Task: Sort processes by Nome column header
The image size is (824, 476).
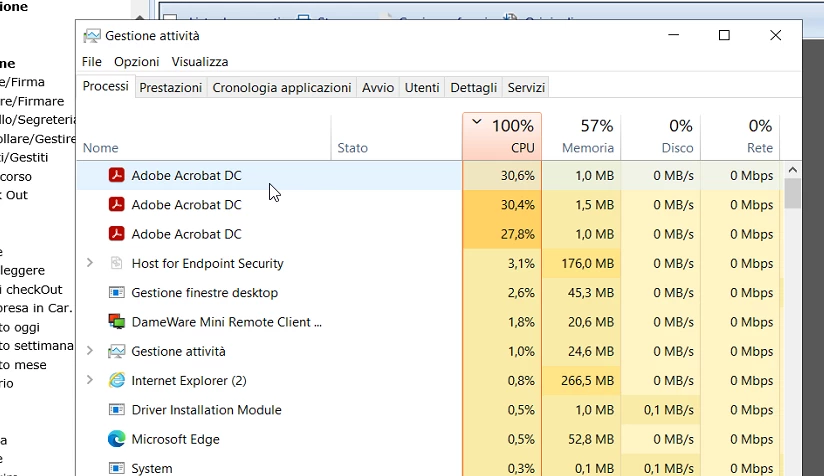Action: point(205,137)
